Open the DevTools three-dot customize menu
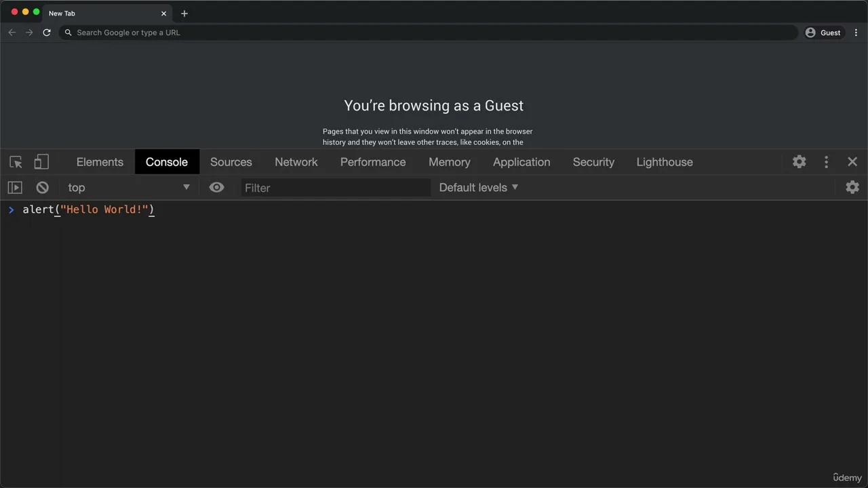 tap(826, 162)
